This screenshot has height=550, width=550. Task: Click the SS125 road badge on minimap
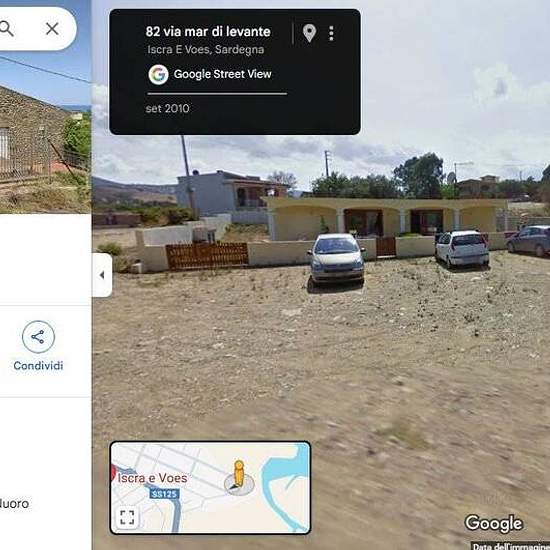[x=165, y=494]
